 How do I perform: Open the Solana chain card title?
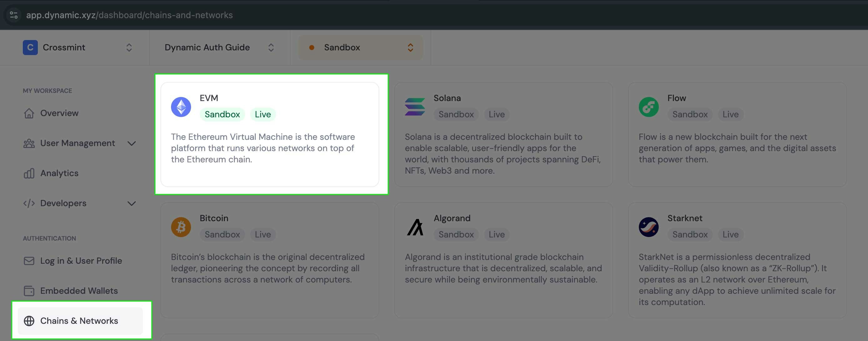447,98
